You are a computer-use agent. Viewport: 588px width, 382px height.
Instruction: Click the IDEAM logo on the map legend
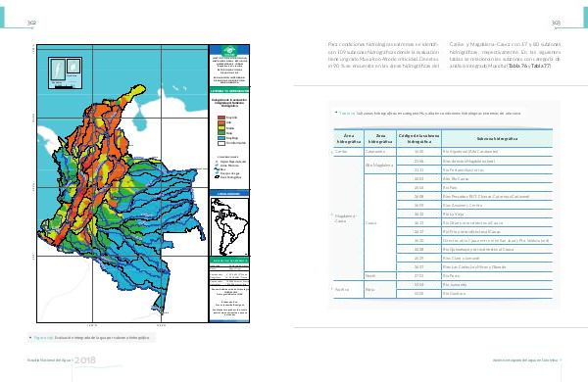tap(228, 51)
